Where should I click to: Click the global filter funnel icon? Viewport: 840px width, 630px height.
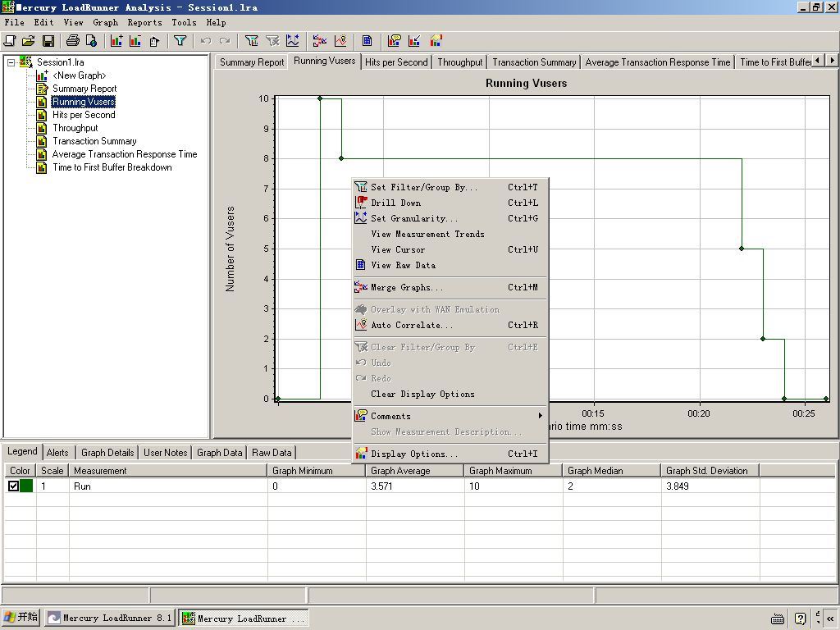coord(180,41)
